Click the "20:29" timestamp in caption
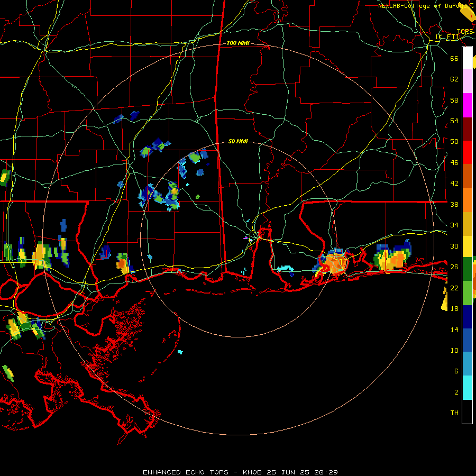The image size is (476, 476). [327, 472]
